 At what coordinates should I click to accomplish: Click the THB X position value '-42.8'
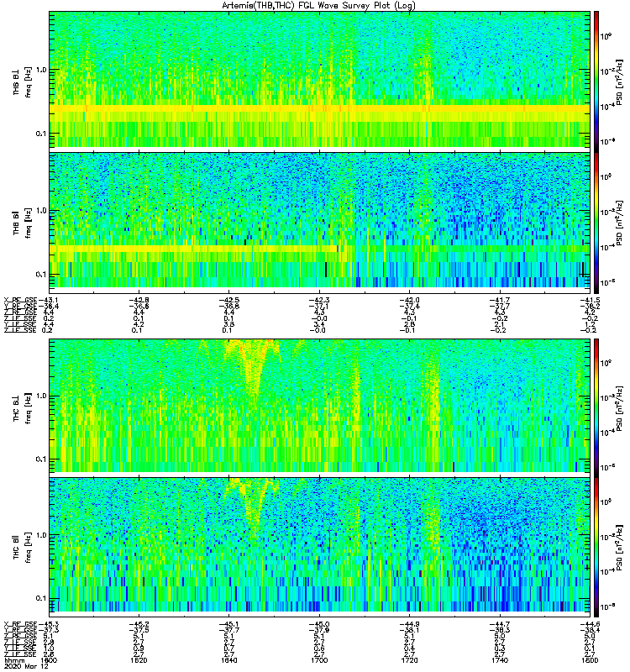click(139, 300)
